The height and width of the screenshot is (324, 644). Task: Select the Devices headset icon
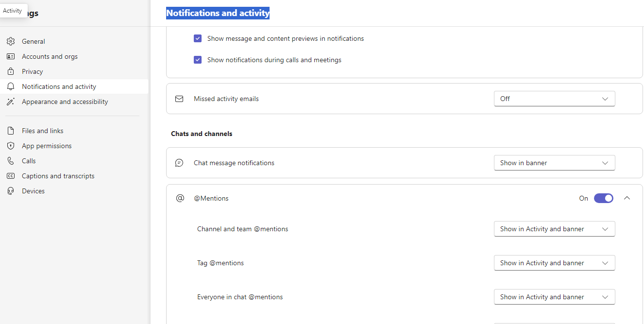tap(11, 191)
